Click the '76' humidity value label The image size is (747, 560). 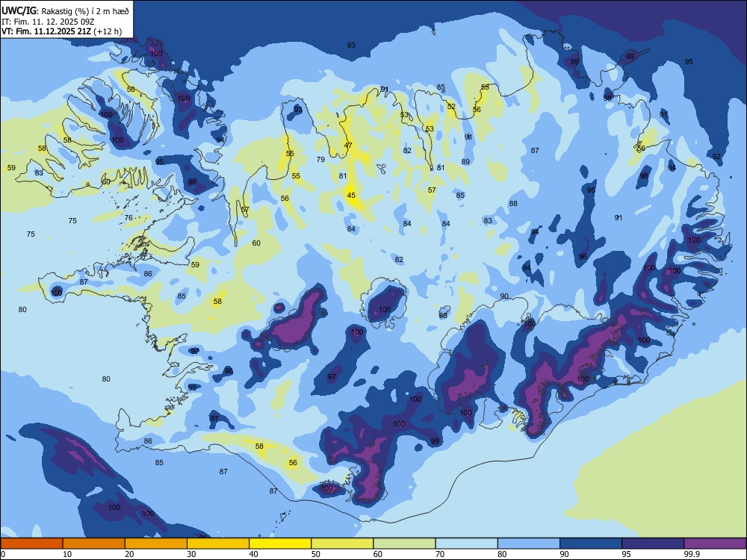coord(128,217)
